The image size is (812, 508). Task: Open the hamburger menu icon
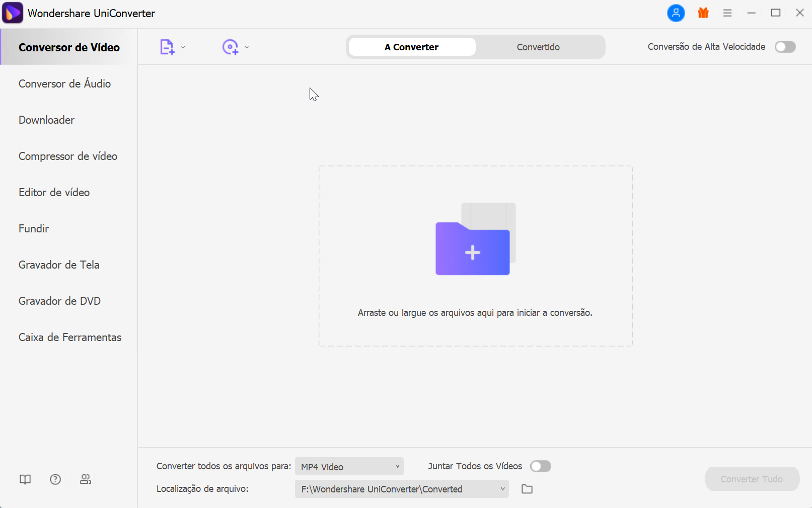click(x=727, y=13)
